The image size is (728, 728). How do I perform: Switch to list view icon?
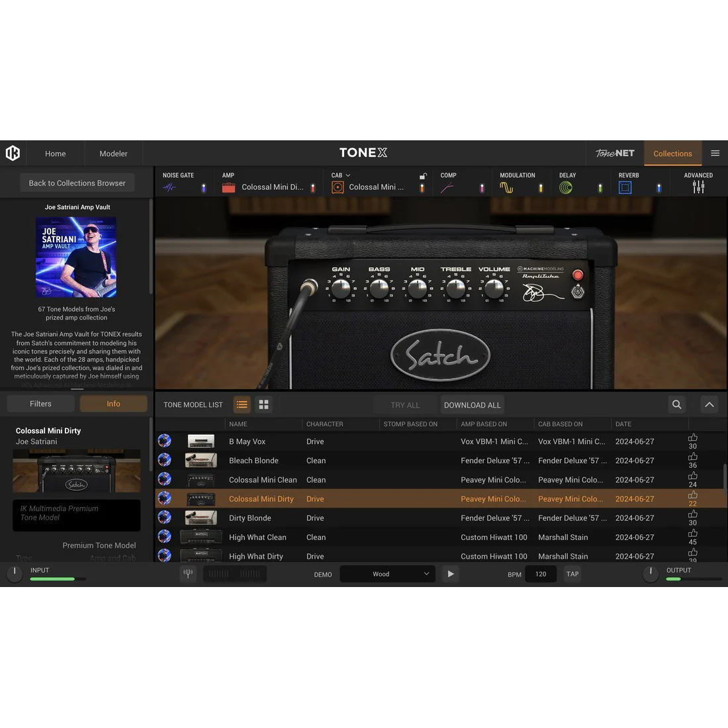click(242, 404)
